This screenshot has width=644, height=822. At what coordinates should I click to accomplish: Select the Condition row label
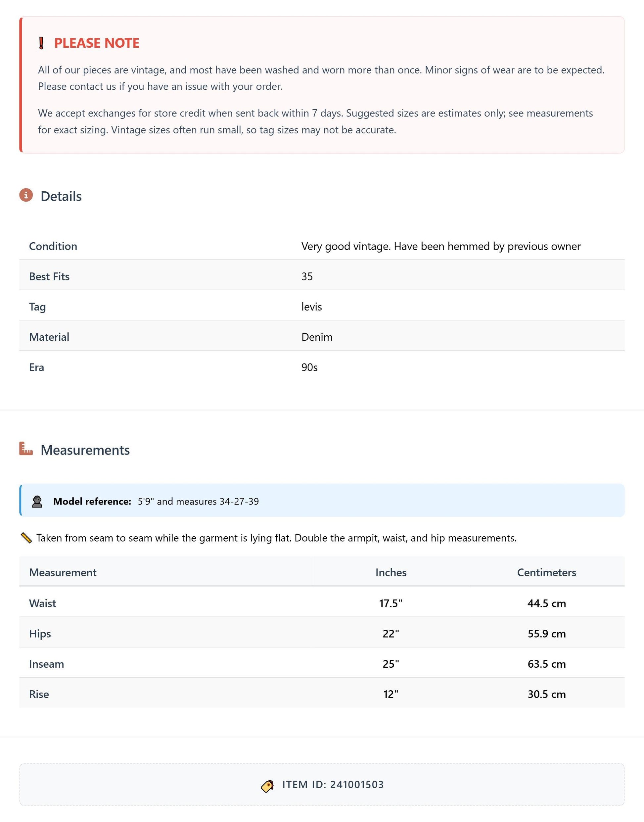click(x=53, y=246)
